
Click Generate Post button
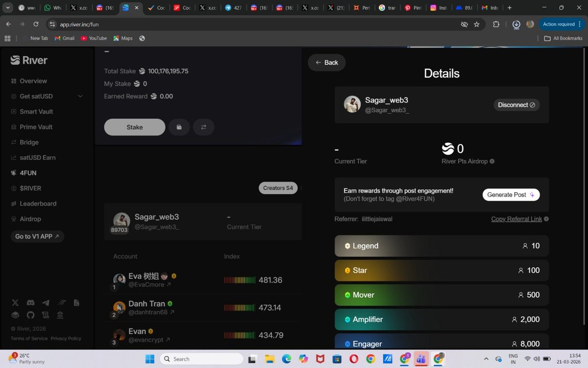tap(511, 195)
